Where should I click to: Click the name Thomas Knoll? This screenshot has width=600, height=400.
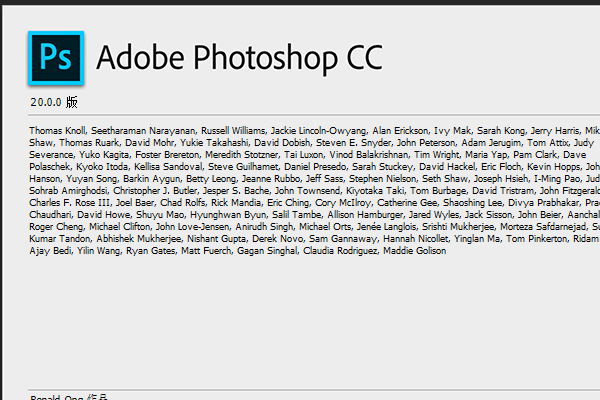(57, 131)
